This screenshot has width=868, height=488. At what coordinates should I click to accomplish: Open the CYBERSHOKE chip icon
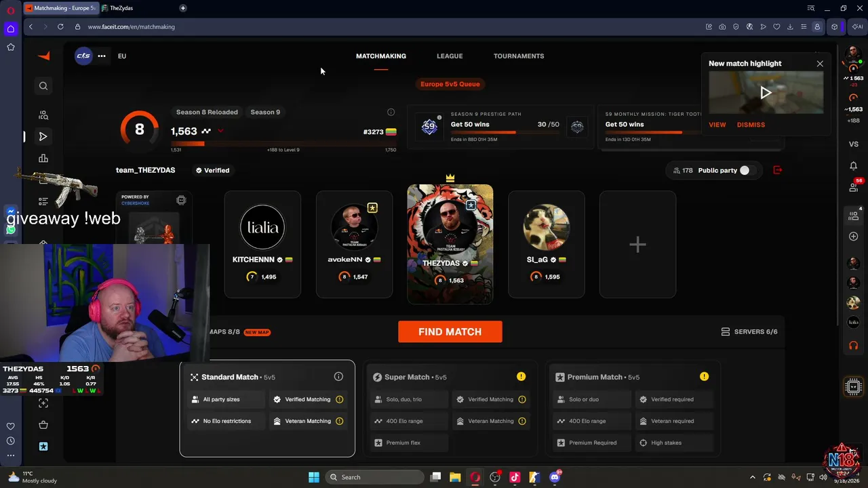point(181,201)
